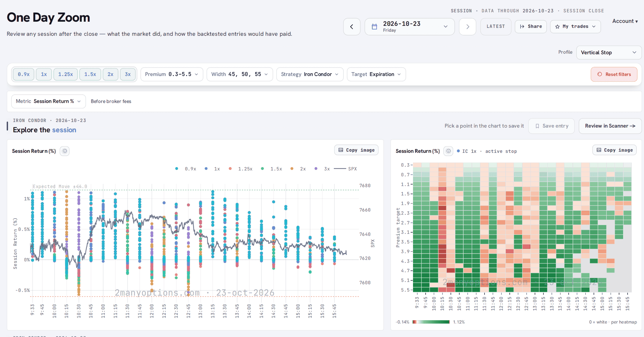The width and height of the screenshot is (644, 337).
Task: Open the Strategy Iron Condor dropdown
Action: click(x=310, y=74)
